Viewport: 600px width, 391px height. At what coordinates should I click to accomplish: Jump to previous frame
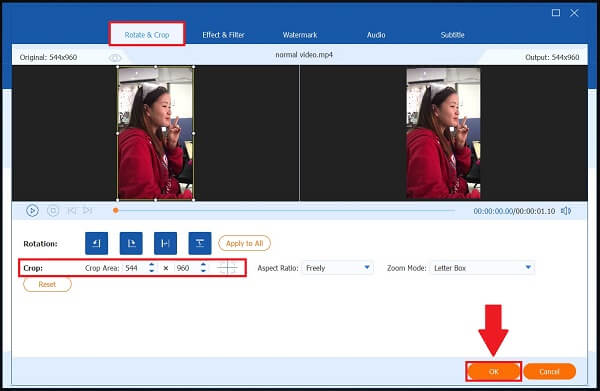click(72, 211)
